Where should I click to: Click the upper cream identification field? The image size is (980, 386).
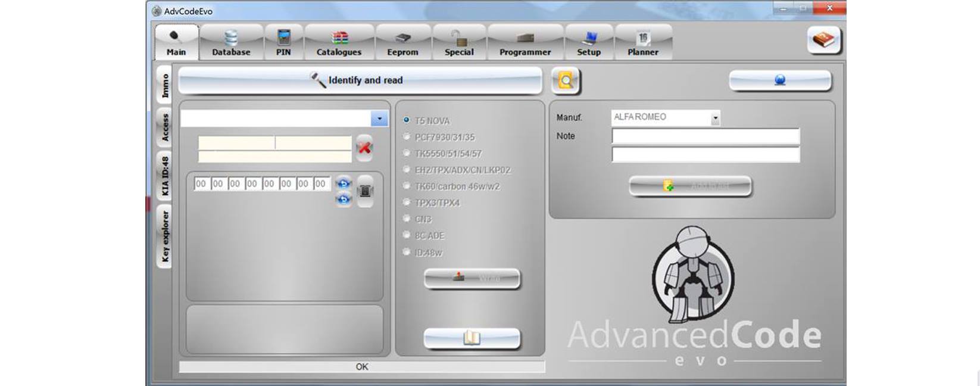coord(274,143)
